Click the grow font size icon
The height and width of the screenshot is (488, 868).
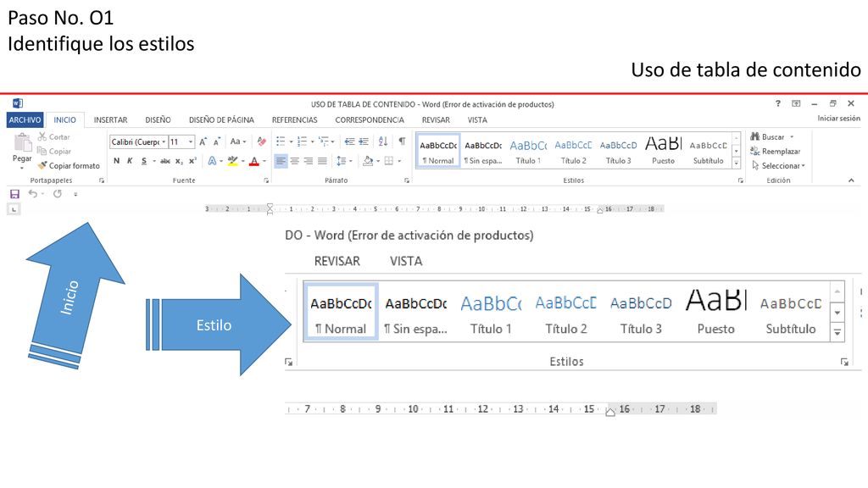coord(203,141)
